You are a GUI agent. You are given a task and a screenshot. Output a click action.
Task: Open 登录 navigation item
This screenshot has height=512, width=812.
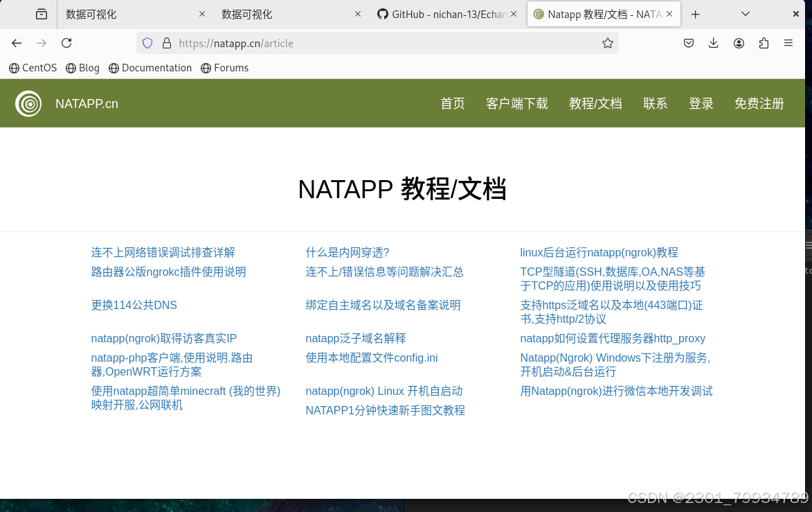701,104
